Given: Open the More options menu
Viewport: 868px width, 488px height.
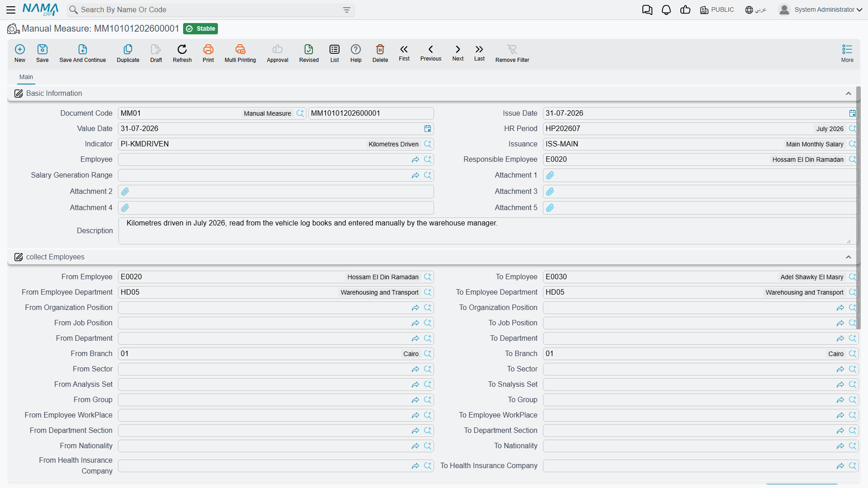Looking at the screenshot, I should coord(847,53).
